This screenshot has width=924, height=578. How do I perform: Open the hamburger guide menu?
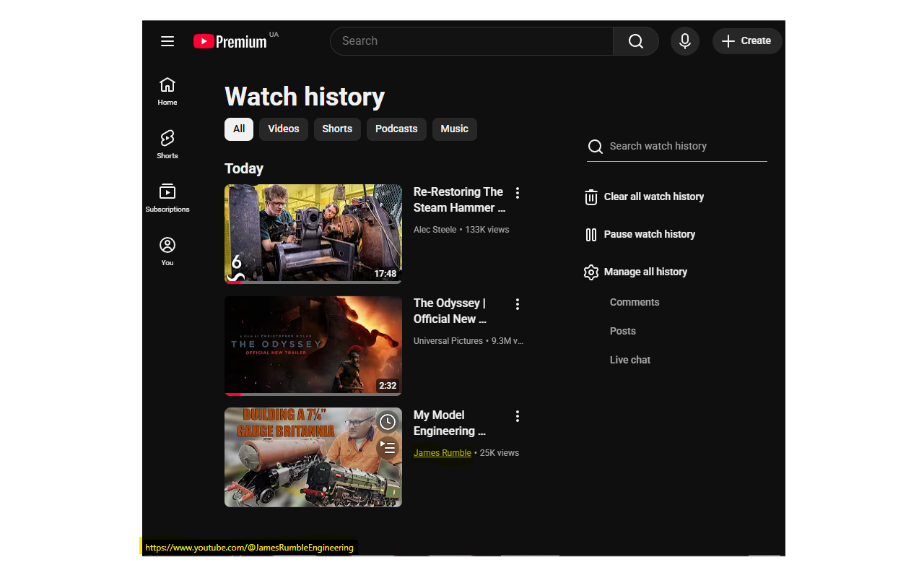(167, 41)
